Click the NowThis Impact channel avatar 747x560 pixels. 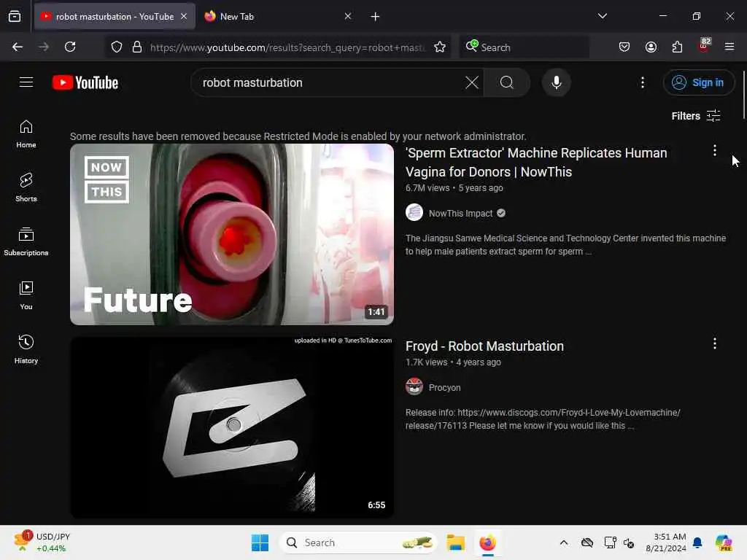click(414, 212)
